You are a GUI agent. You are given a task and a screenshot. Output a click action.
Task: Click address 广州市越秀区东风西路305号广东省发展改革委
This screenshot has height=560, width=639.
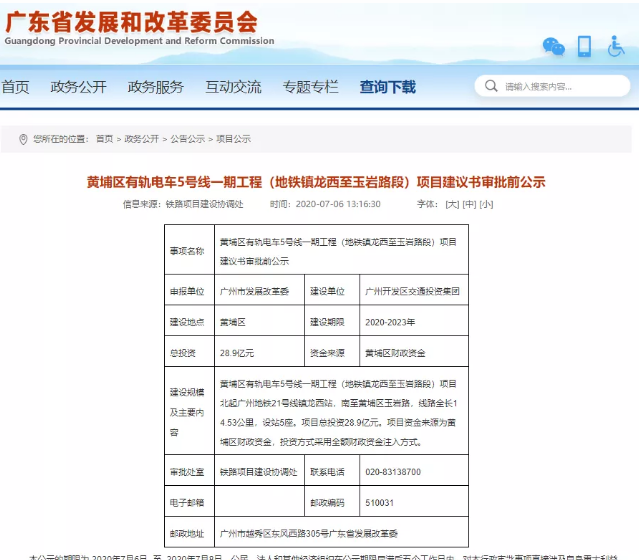coord(308,534)
